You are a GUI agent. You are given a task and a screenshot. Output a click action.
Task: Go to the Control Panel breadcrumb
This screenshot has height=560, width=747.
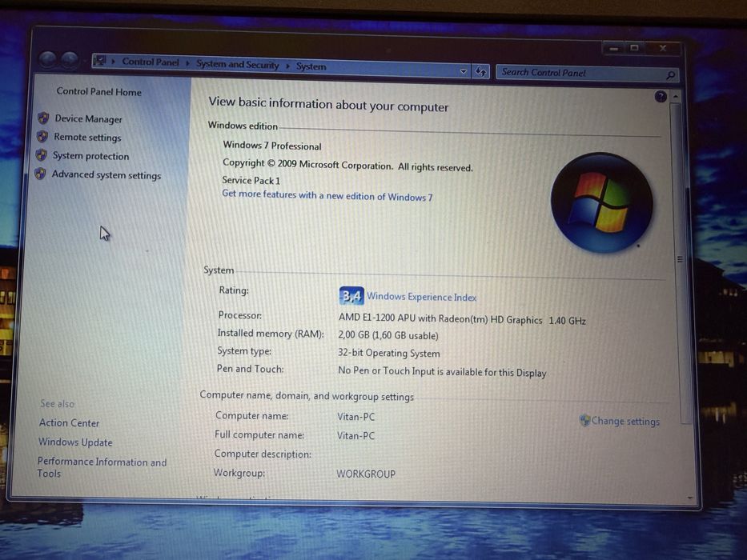point(150,62)
